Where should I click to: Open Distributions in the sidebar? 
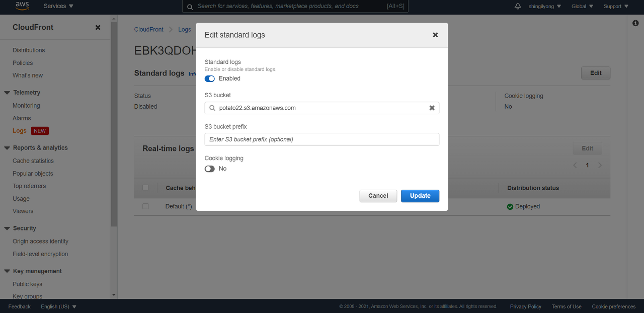[x=29, y=50]
